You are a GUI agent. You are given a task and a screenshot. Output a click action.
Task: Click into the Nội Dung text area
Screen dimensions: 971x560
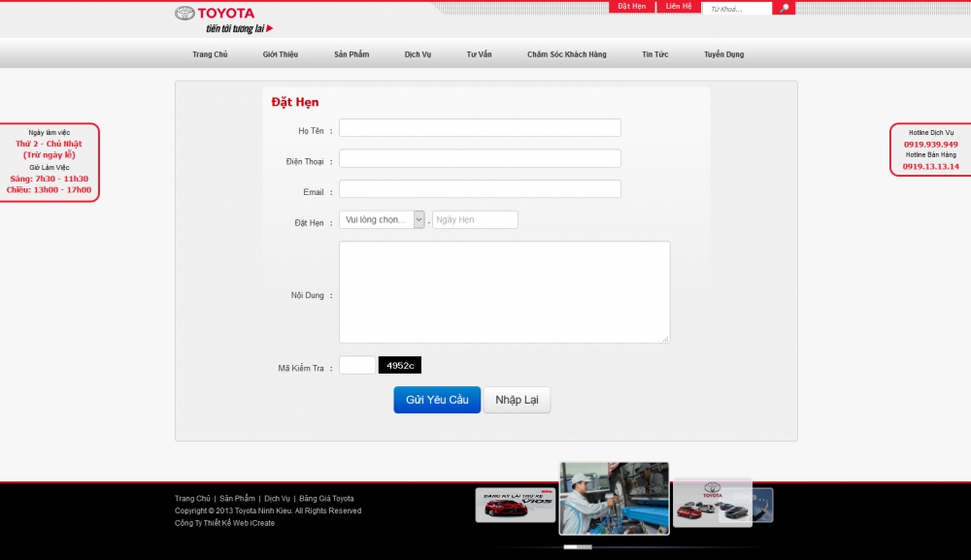504,292
